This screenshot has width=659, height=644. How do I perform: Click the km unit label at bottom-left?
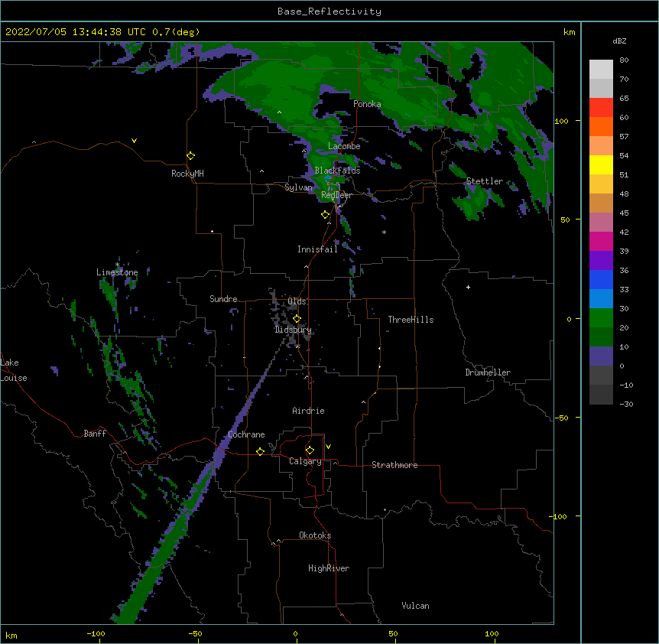tap(11, 635)
